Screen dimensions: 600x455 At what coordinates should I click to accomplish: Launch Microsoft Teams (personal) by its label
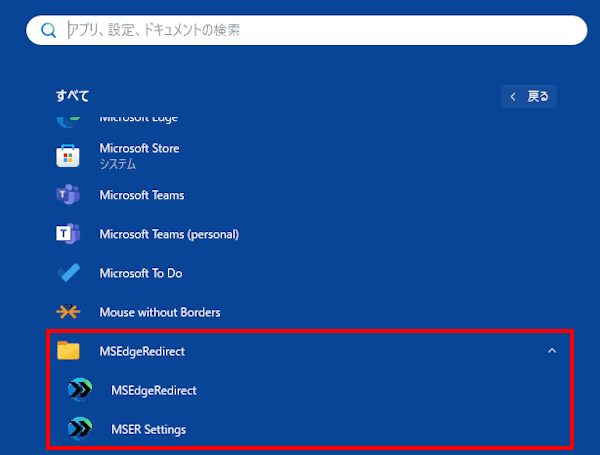[x=168, y=234]
